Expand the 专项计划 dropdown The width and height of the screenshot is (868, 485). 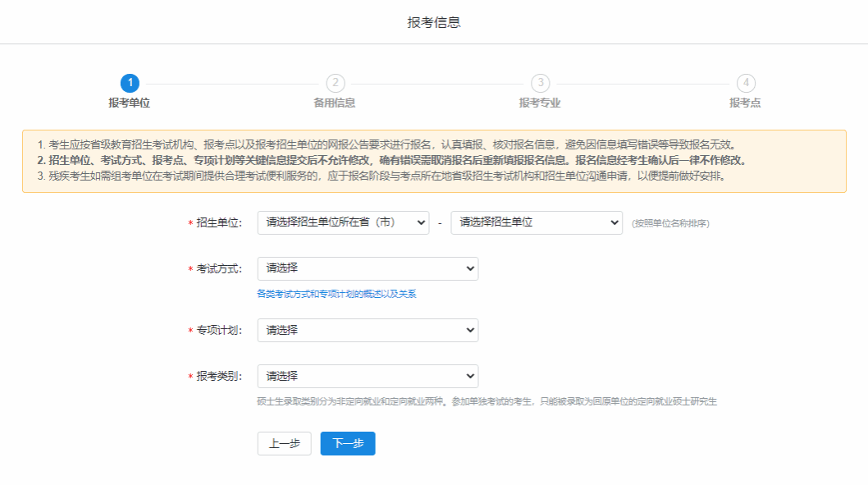368,330
